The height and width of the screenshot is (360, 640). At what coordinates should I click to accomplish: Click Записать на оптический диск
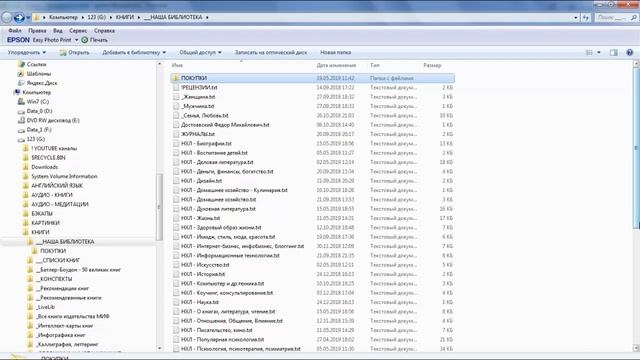point(271,52)
